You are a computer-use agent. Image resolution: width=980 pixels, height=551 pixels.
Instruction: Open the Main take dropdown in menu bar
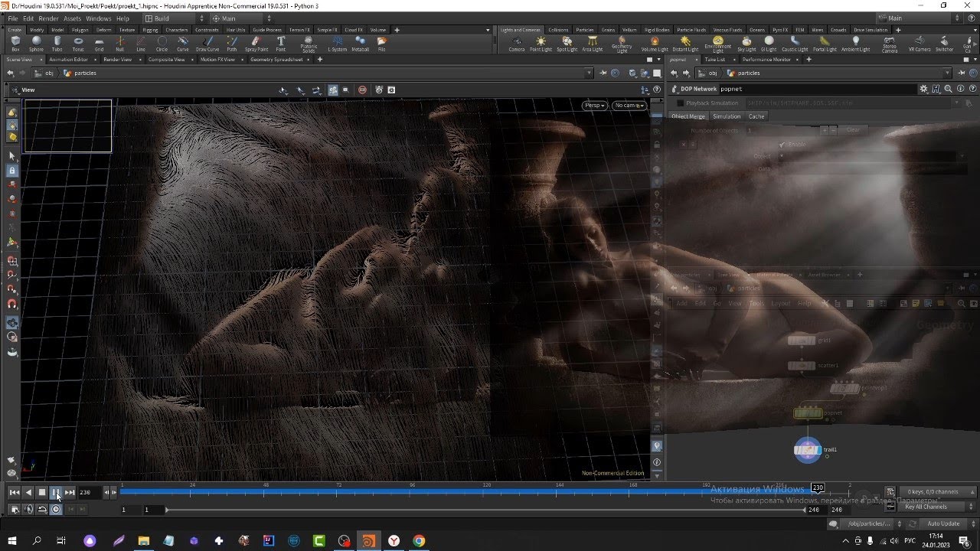(241, 18)
